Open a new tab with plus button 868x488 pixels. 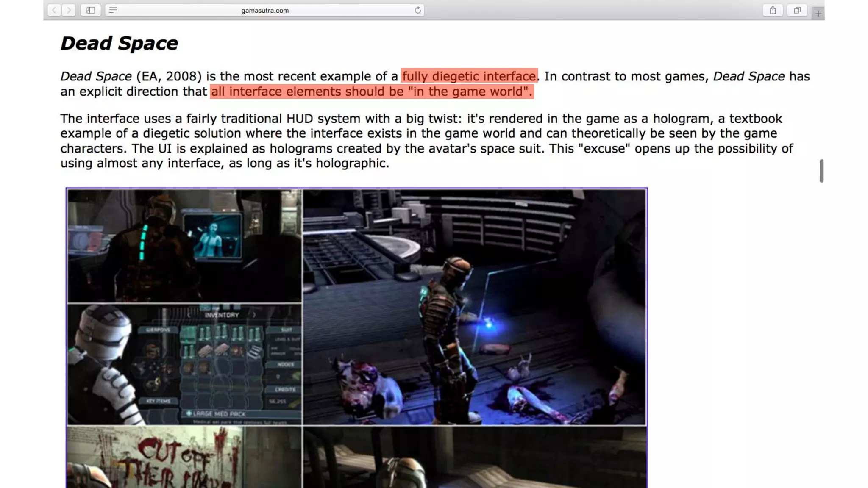[x=818, y=14]
